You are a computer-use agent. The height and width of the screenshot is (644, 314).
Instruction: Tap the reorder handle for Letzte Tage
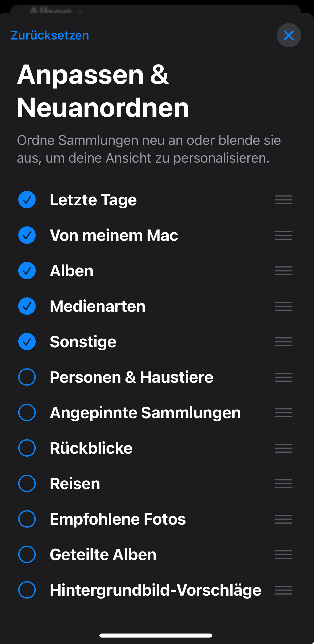(x=284, y=200)
